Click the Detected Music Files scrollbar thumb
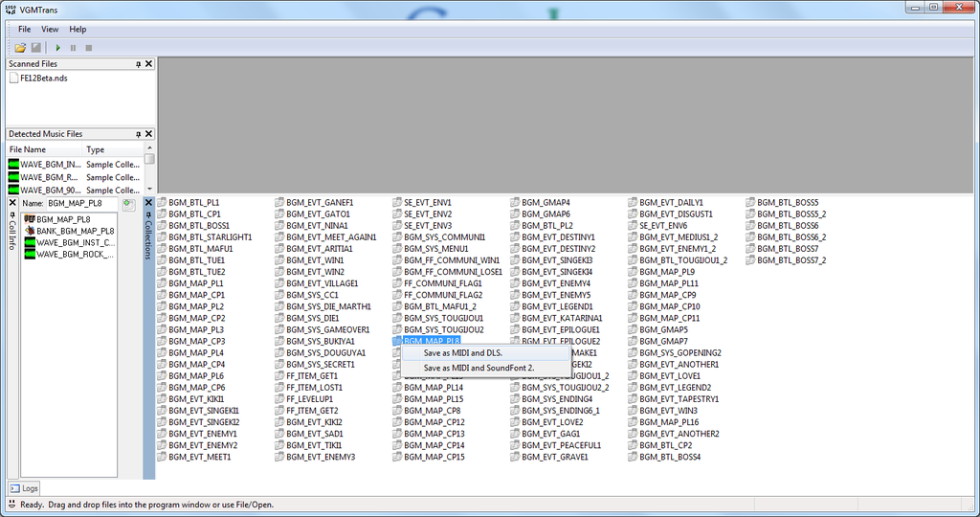 149,159
